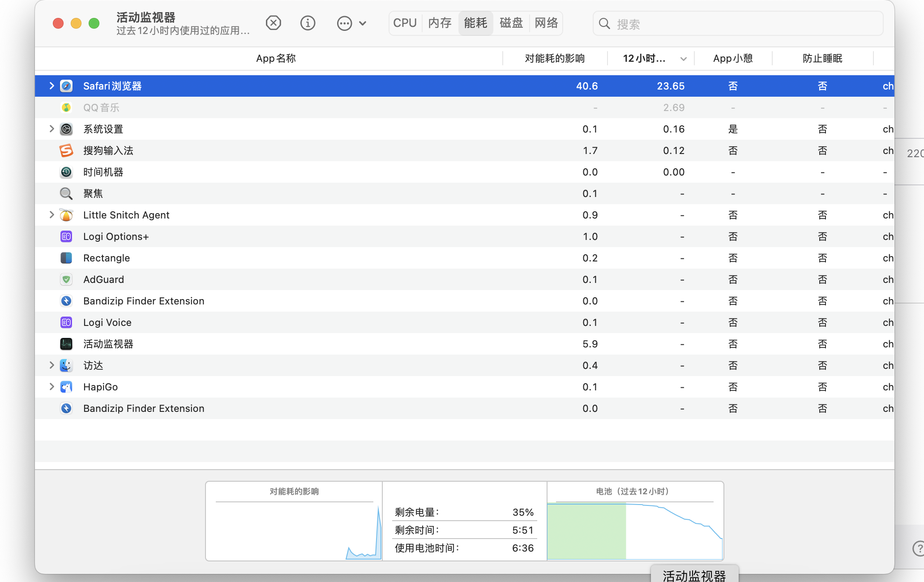This screenshot has width=924, height=582.
Task: Expand the 访达 (Finder) row
Action: (51, 365)
